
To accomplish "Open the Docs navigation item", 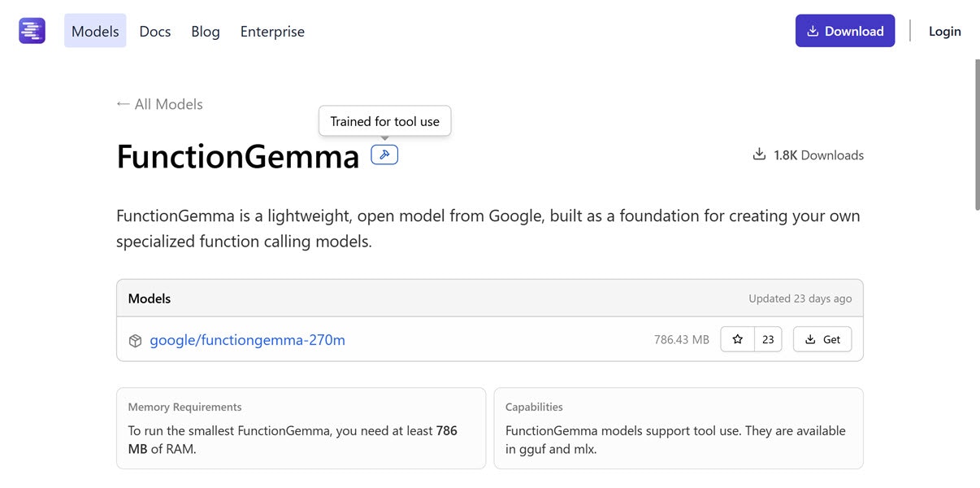I will (x=155, y=31).
